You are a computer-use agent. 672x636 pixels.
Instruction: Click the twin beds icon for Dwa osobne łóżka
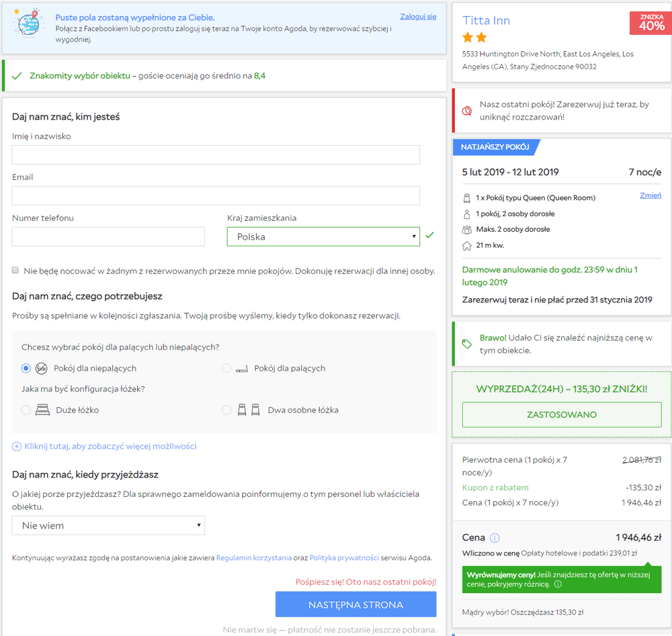(x=249, y=410)
